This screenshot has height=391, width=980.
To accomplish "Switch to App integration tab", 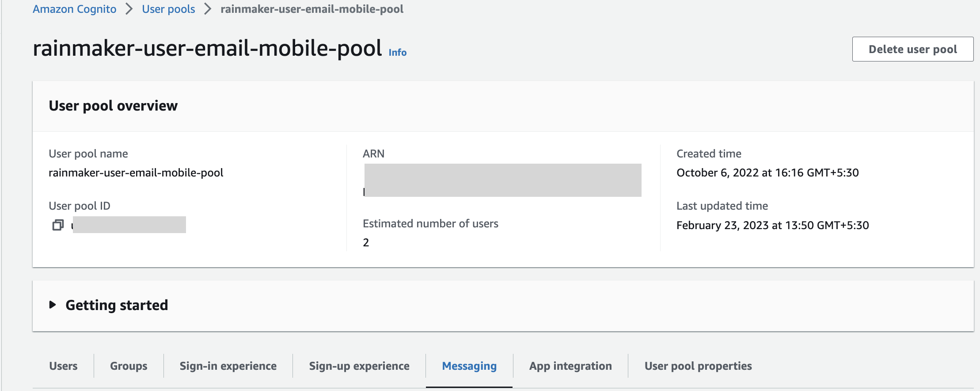I will 570,366.
